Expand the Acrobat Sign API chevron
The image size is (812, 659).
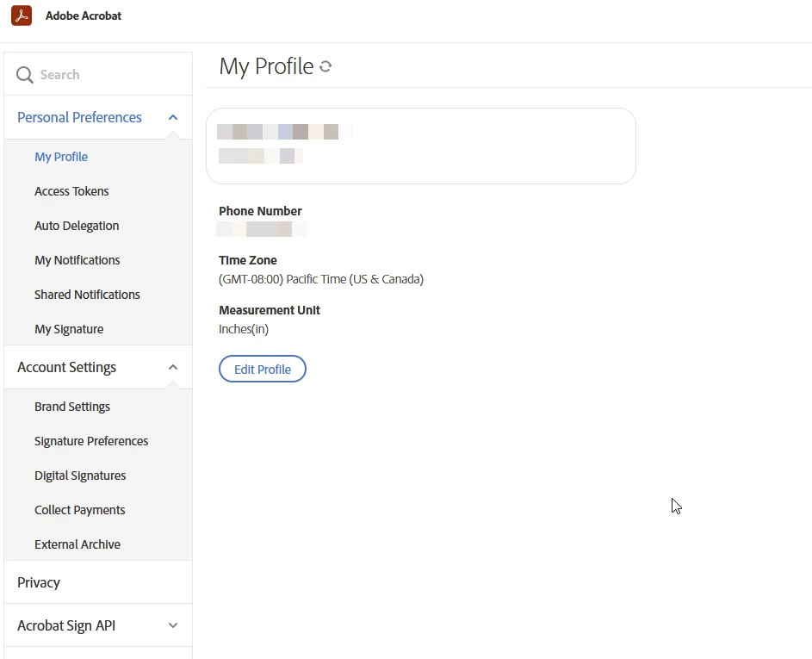(x=173, y=625)
